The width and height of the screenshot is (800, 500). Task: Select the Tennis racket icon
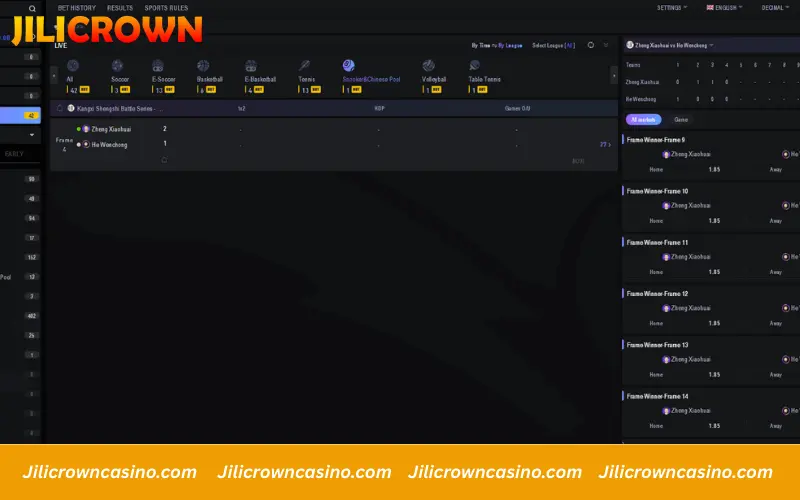(x=305, y=65)
